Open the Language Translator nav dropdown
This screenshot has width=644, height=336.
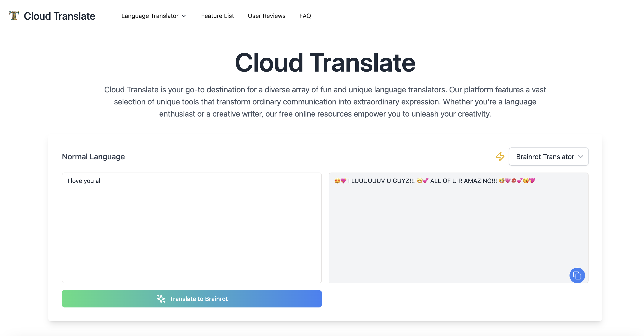coord(150,16)
